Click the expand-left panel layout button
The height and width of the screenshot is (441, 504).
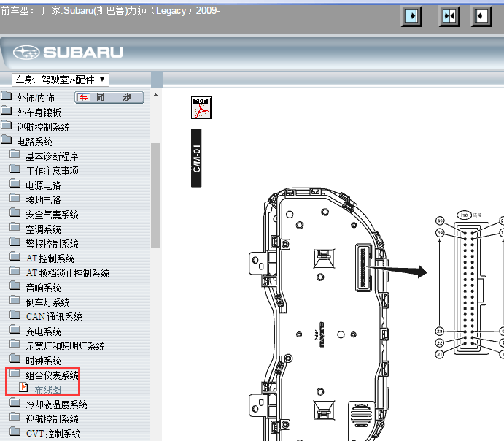point(481,16)
